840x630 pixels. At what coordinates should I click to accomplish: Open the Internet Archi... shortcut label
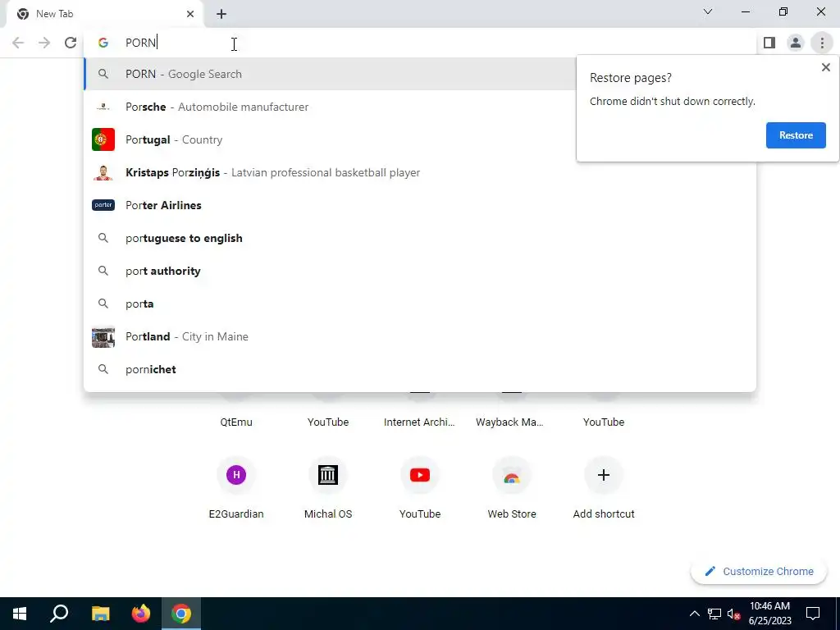point(419,422)
